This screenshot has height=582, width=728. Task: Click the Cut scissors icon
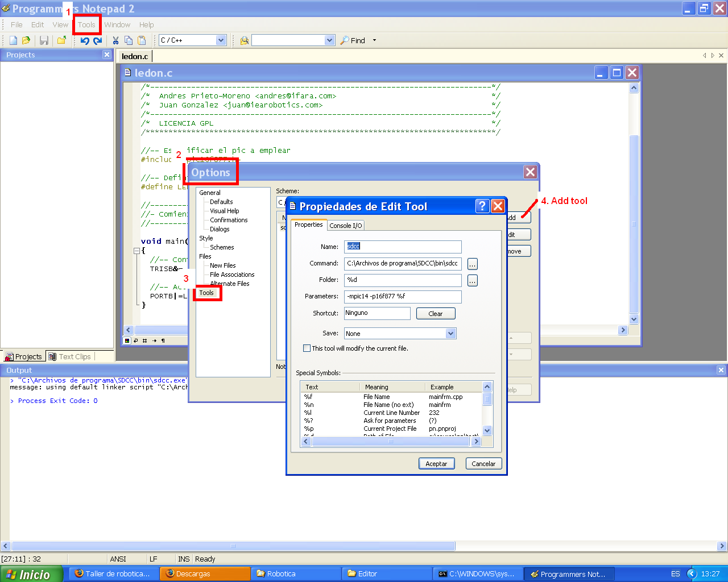pos(115,40)
